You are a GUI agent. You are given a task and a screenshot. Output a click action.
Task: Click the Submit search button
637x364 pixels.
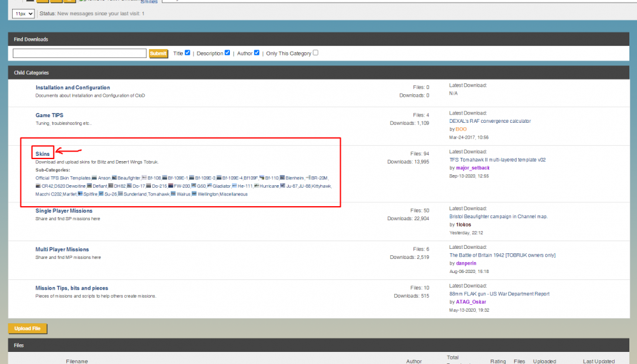(158, 53)
